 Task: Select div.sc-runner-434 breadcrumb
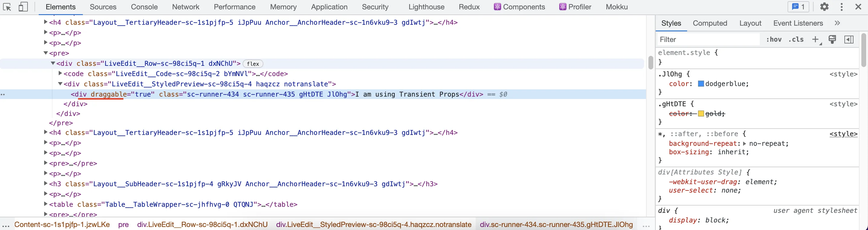point(556,225)
